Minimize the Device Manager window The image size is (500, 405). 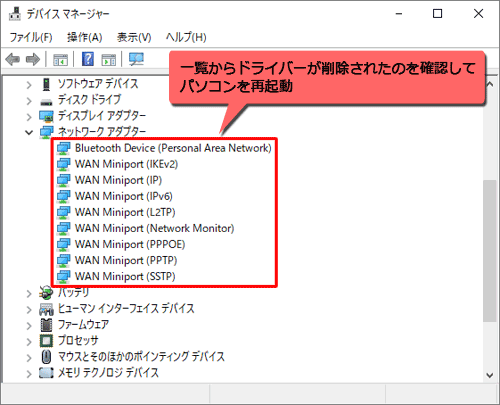tap(399, 14)
